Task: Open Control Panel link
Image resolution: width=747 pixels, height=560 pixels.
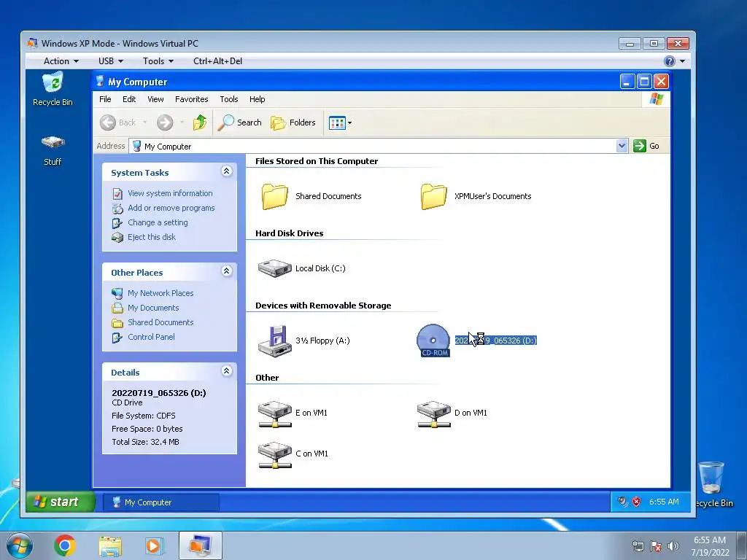Action: [x=151, y=337]
